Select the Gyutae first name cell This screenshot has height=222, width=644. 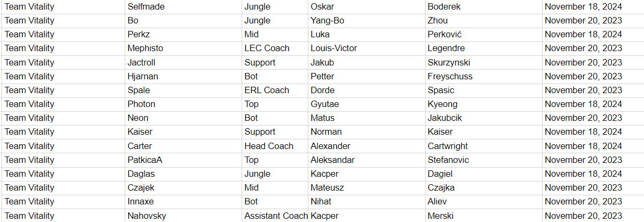click(x=367, y=104)
